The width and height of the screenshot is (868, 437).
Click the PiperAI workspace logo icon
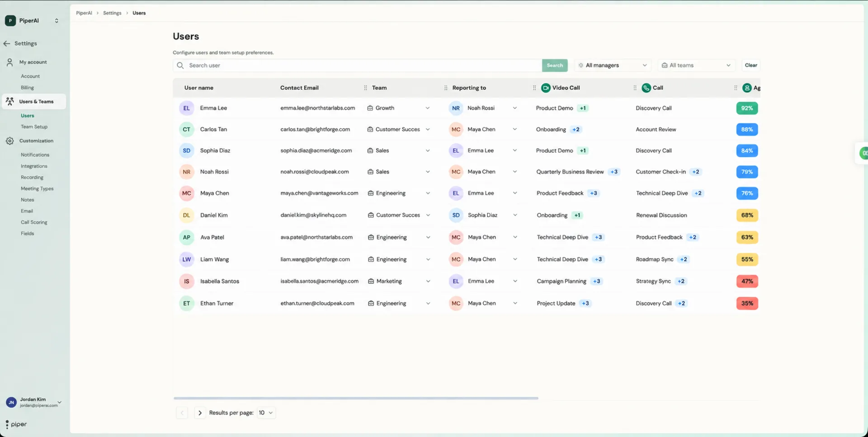coord(10,21)
